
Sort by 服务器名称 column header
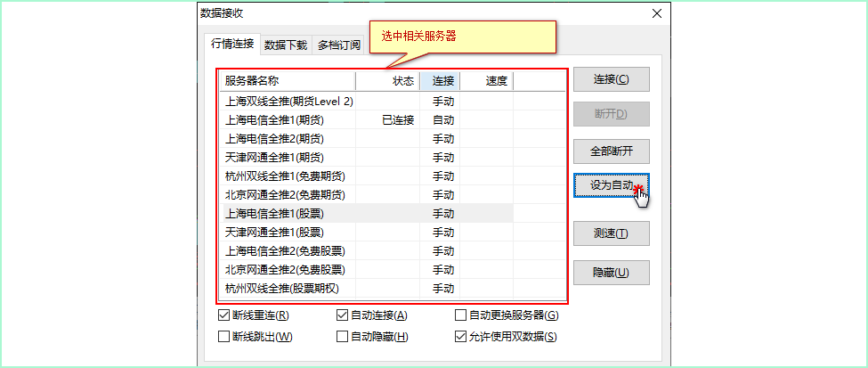click(x=288, y=81)
